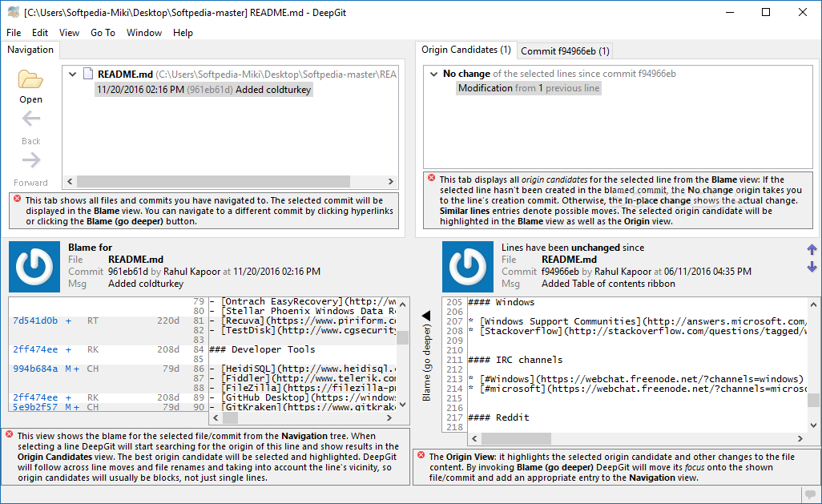Screen dimensions: 822x504
Task: Click the Origin view horizontal scrollbar thumb
Action: pyautogui.click(x=516, y=438)
